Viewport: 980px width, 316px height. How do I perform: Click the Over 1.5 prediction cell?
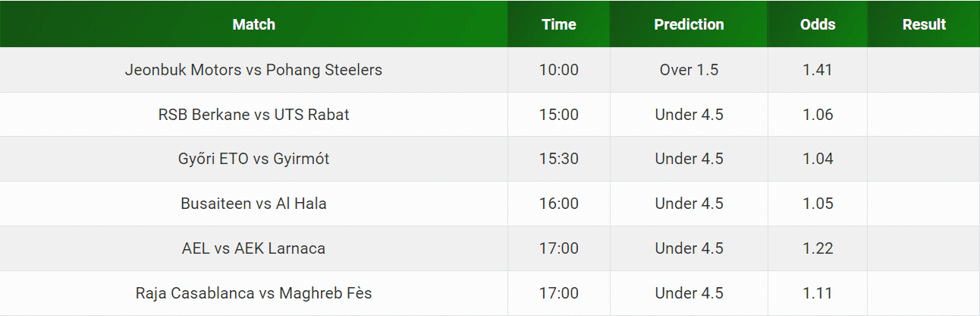[689, 70]
